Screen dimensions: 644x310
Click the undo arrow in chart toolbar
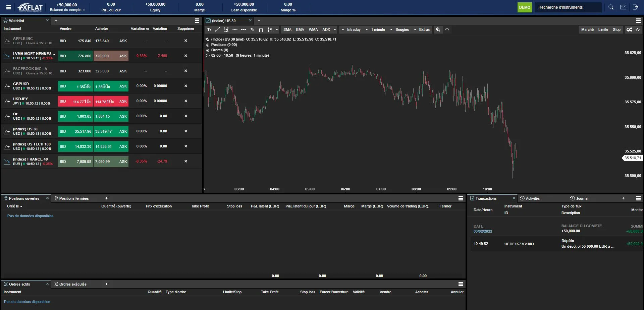[x=447, y=30]
